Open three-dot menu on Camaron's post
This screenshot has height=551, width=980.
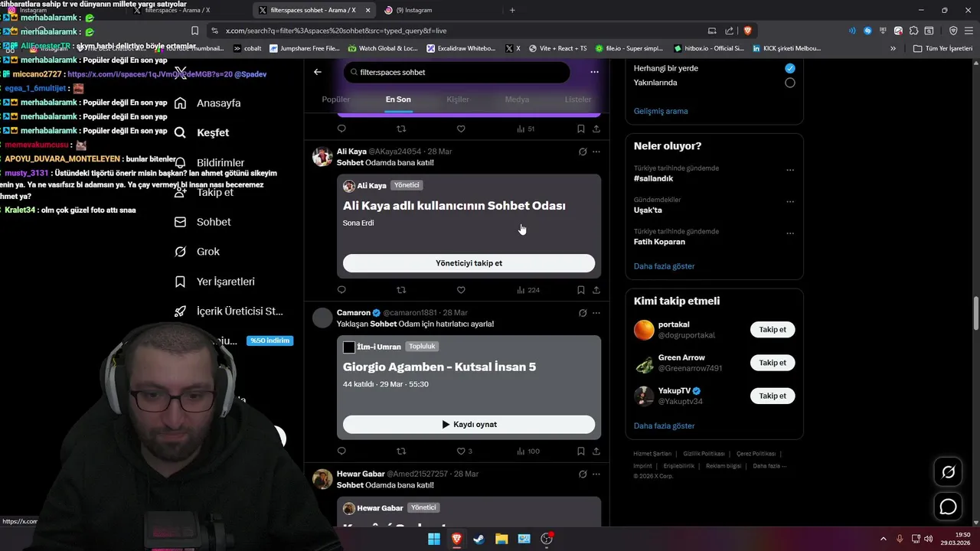point(596,313)
